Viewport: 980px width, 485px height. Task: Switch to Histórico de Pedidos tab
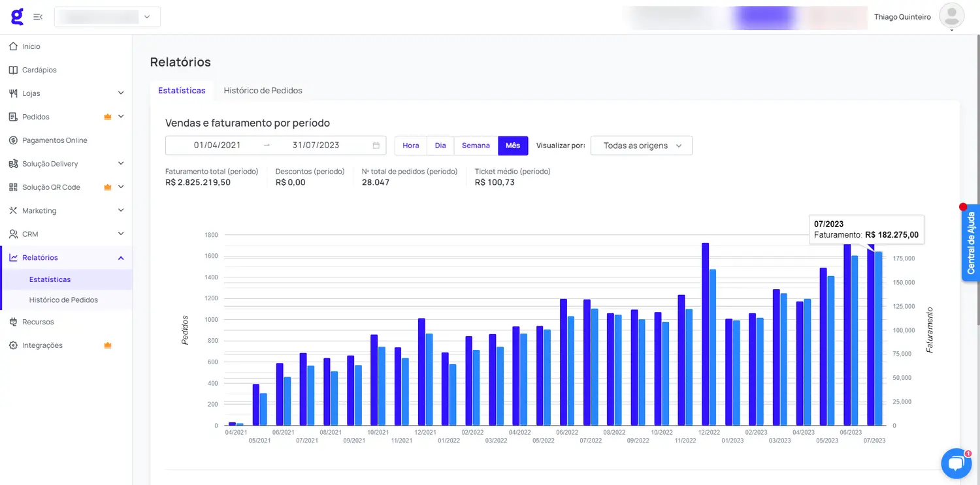(x=263, y=91)
